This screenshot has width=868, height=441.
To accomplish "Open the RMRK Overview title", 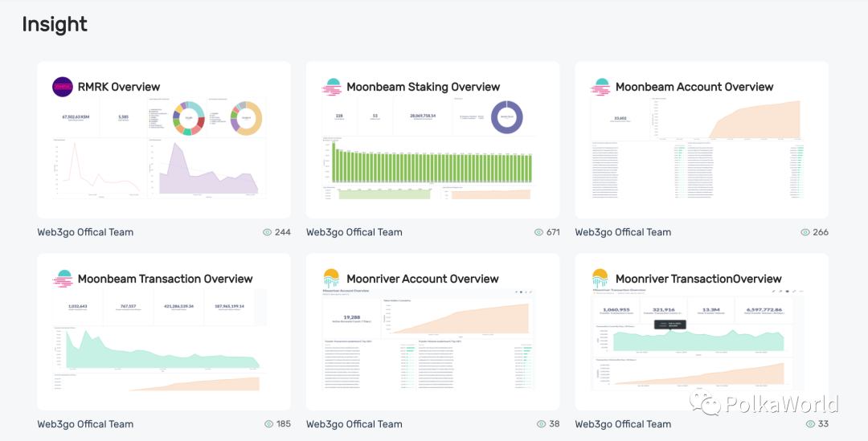I will point(119,87).
